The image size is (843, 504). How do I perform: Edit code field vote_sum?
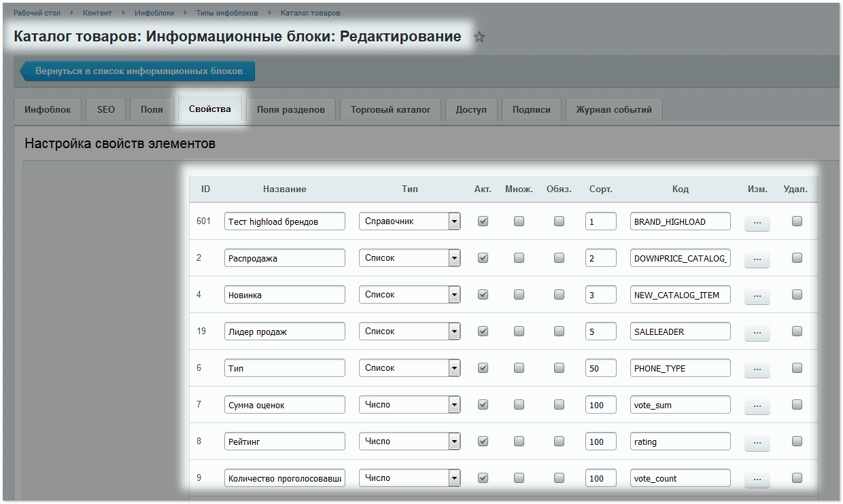(x=681, y=405)
